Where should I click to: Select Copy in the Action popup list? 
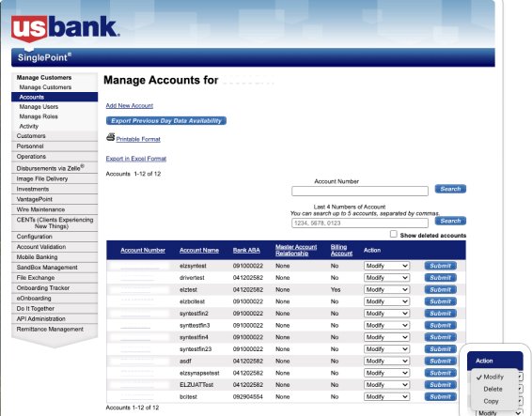coord(491,401)
